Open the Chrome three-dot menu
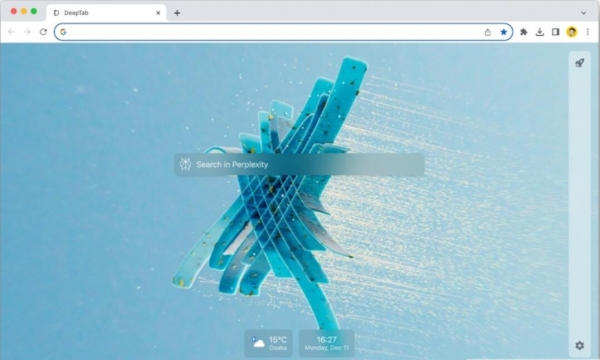Viewport: 600px width, 360px height. pos(587,32)
